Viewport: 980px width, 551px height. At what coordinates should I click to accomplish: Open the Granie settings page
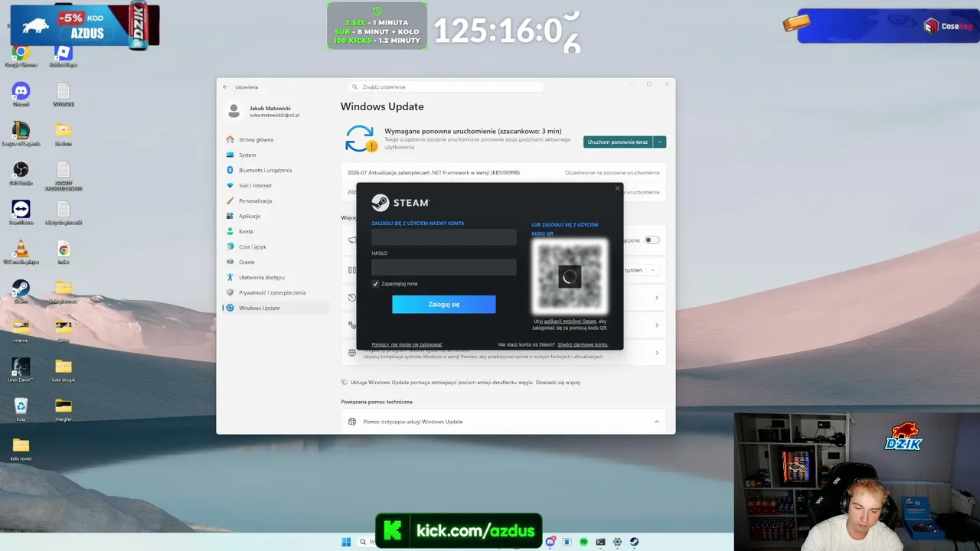pyautogui.click(x=276, y=262)
